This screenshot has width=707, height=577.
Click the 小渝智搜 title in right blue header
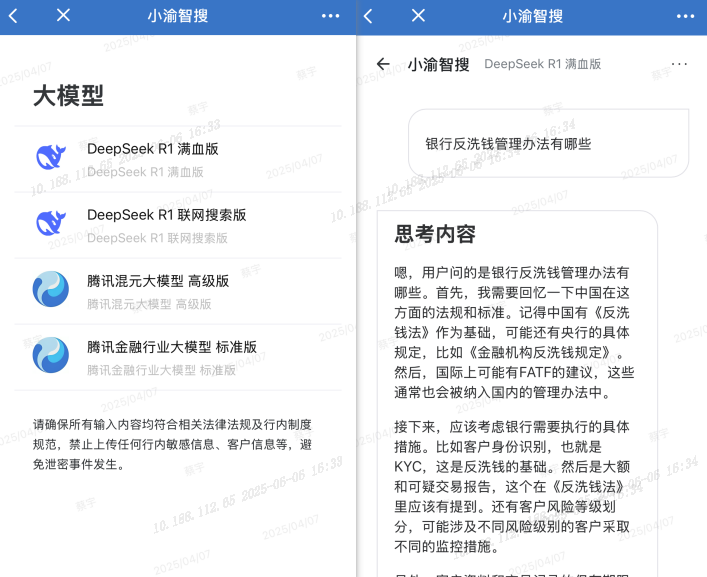click(x=533, y=16)
